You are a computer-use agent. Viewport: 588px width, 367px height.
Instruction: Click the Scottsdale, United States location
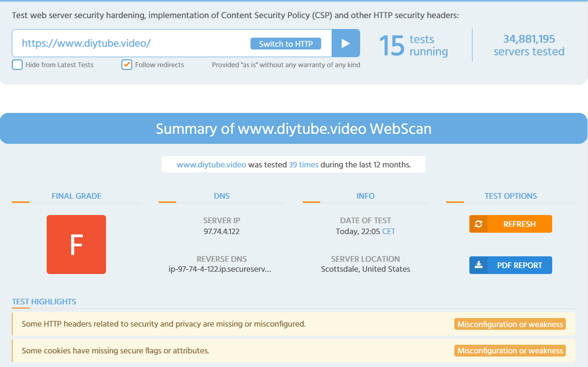click(366, 270)
